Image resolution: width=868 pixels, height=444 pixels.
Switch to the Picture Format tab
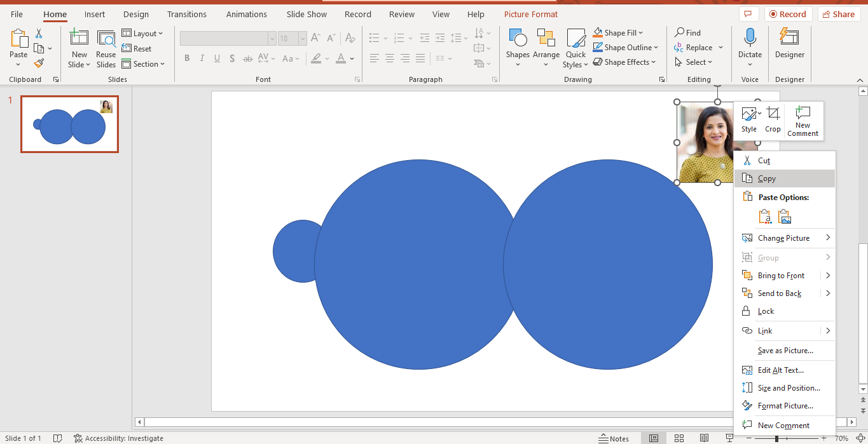(x=530, y=13)
